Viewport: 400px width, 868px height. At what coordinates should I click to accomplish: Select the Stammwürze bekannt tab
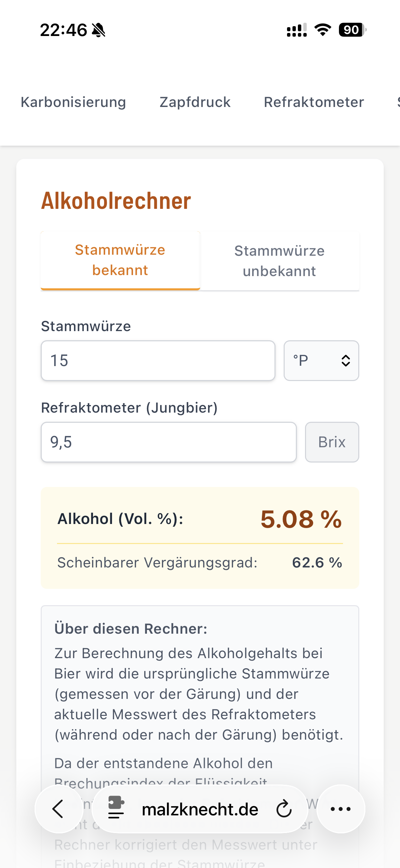120,260
